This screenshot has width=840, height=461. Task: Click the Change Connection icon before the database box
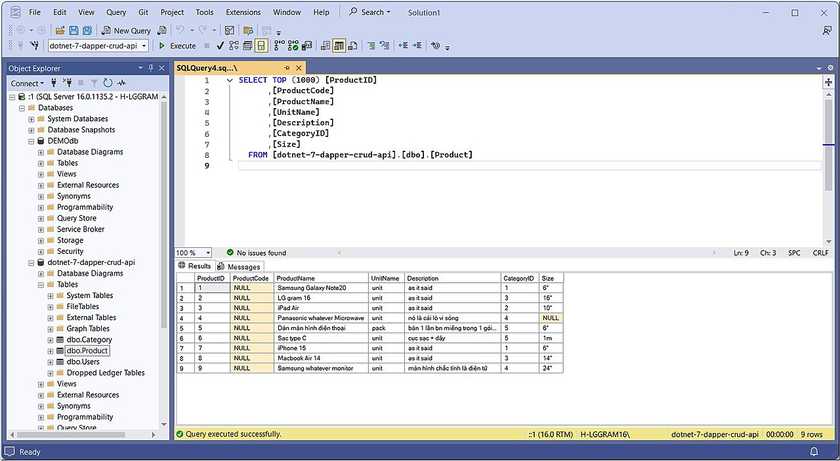click(35, 46)
